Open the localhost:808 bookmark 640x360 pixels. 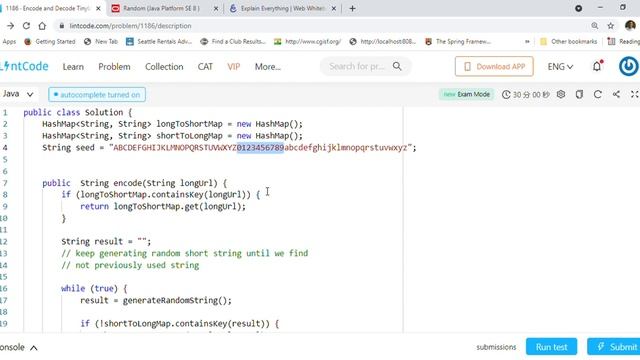click(383, 41)
